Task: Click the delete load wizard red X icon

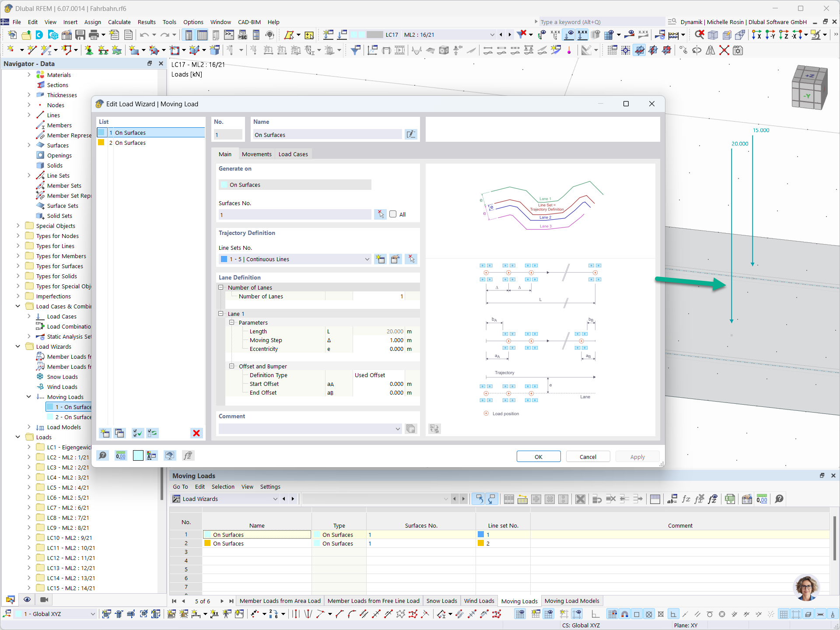Action: click(196, 434)
